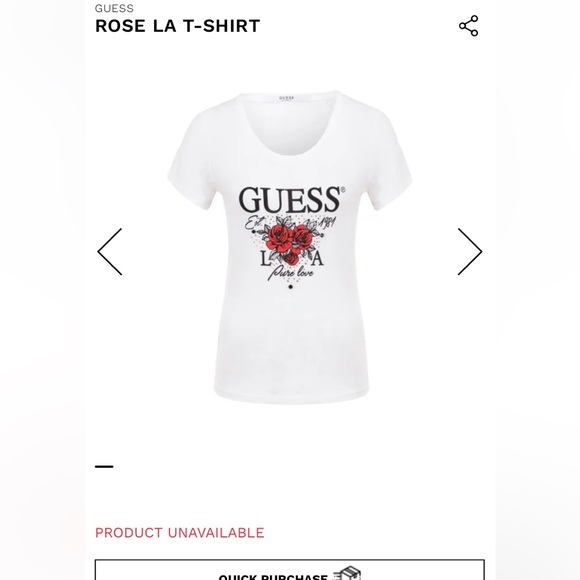Tap the black dot below 'Pure love'
Viewport: 580px width, 580px height.
tap(290, 287)
